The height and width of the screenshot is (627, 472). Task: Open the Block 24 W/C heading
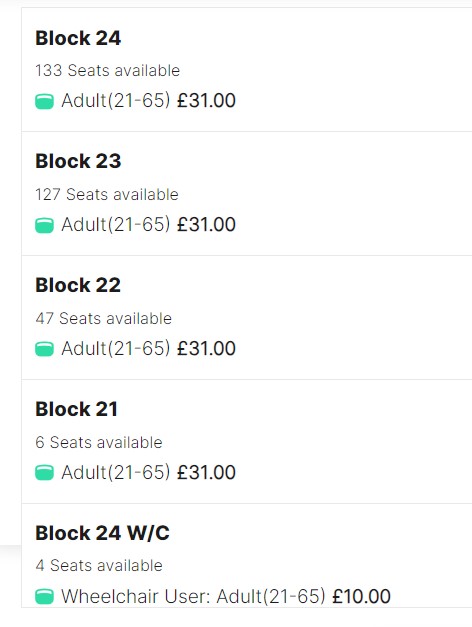[102, 533]
